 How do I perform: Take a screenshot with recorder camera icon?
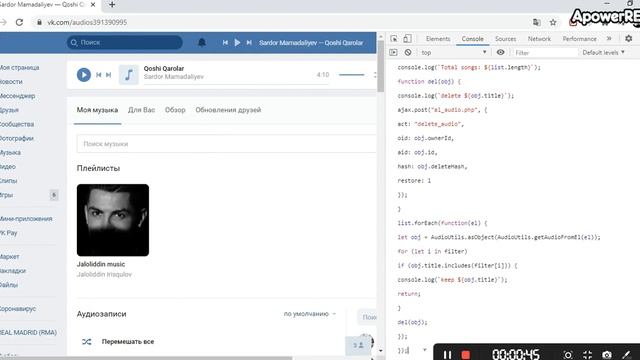tap(607, 355)
